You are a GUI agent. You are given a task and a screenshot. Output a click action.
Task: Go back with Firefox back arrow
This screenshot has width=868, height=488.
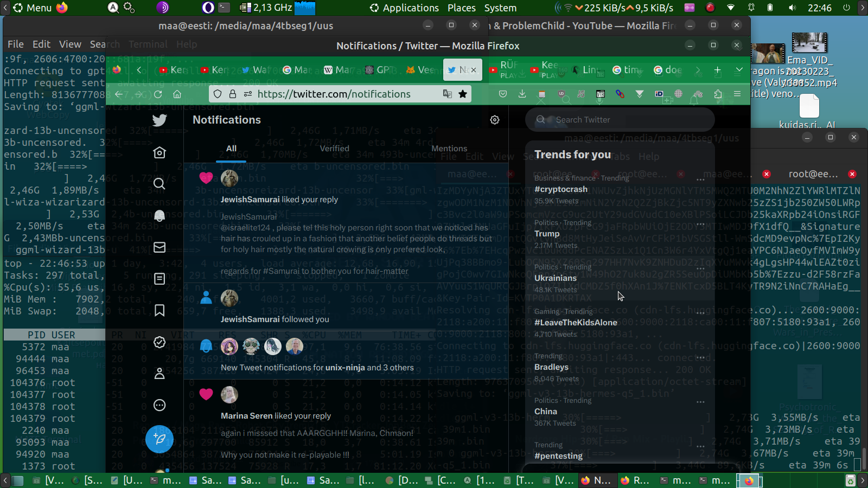pos(119,94)
